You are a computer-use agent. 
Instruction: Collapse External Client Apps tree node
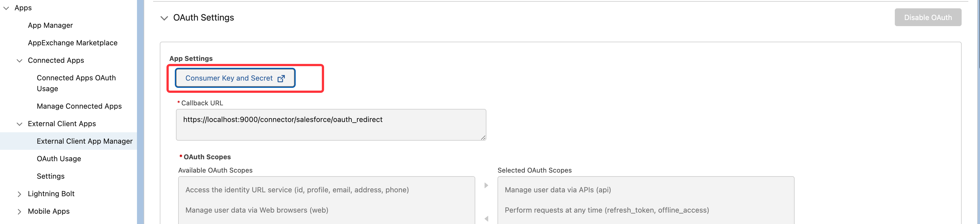19,124
